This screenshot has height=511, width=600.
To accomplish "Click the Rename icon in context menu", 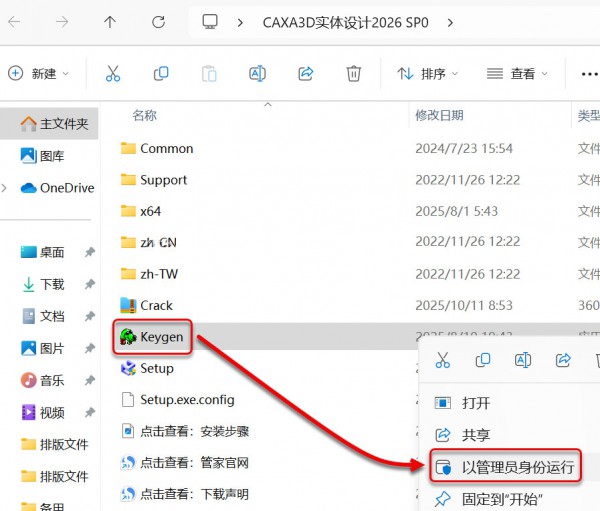I will tap(523, 360).
